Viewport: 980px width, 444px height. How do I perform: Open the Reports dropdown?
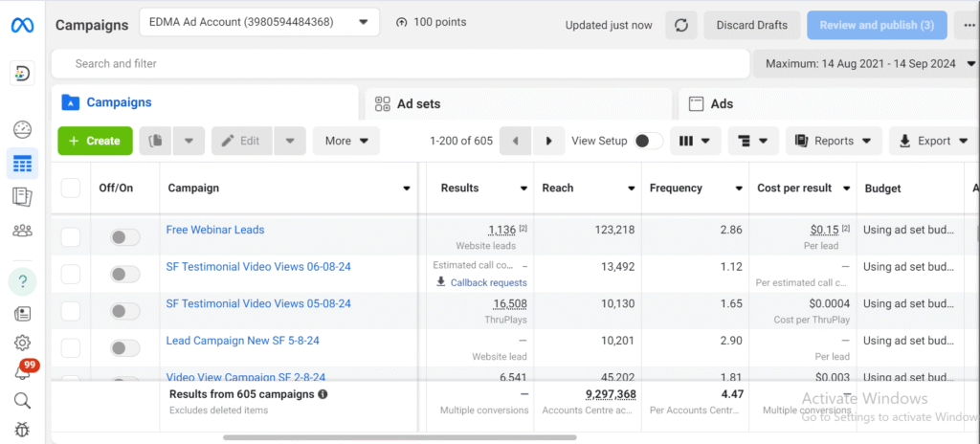[x=834, y=141]
